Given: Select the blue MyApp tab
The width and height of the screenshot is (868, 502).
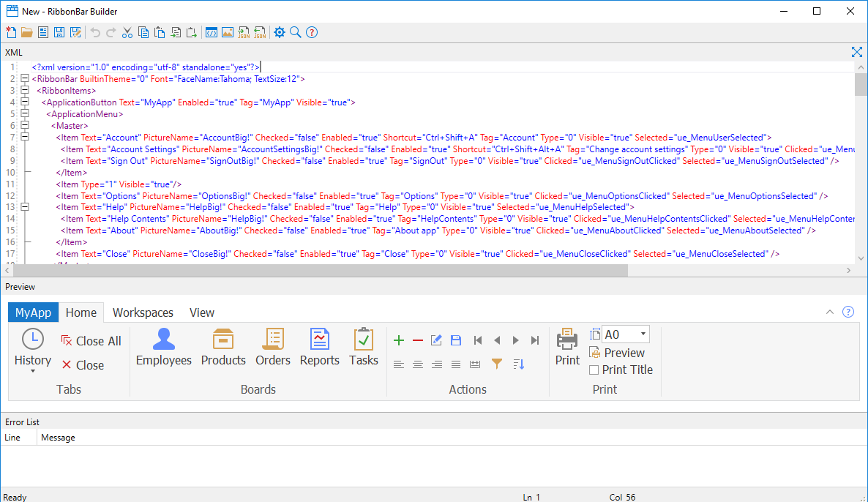Looking at the screenshot, I should 33,312.
